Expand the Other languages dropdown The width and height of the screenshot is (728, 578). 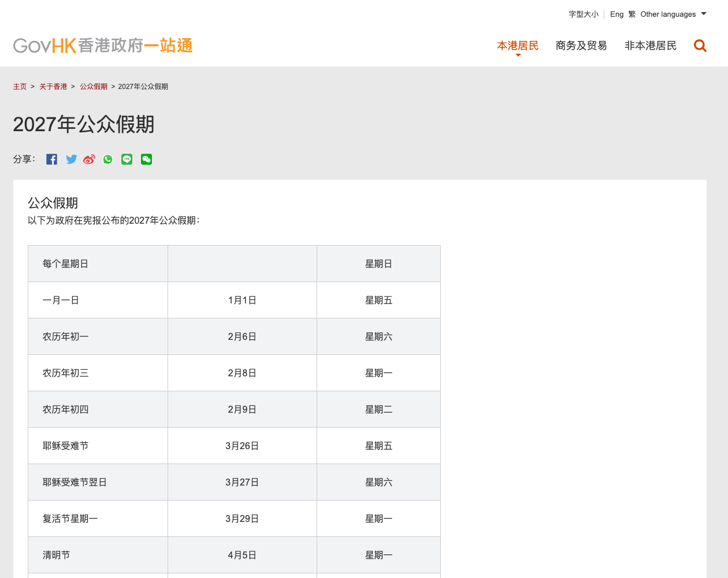pyautogui.click(x=673, y=14)
